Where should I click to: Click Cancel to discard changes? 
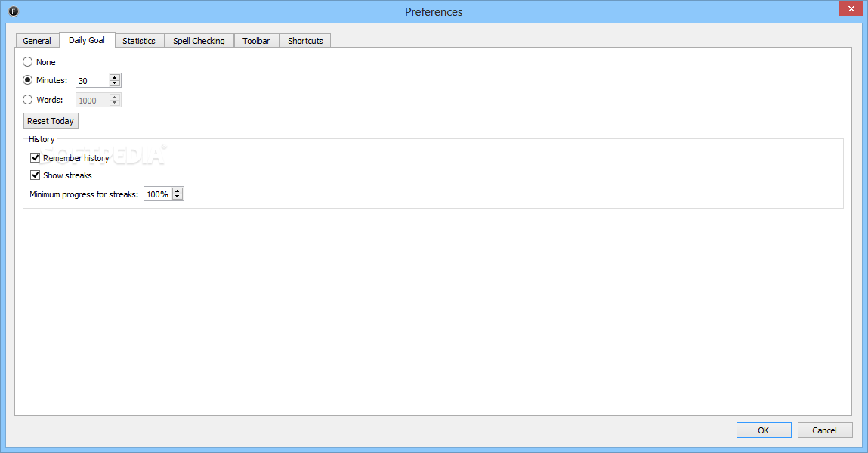click(824, 430)
